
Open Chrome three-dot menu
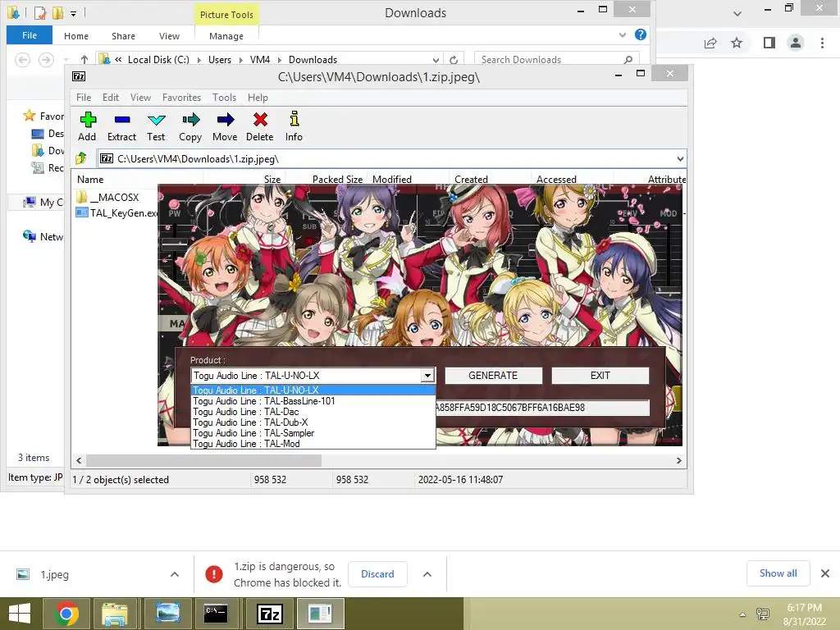coord(822,43)
